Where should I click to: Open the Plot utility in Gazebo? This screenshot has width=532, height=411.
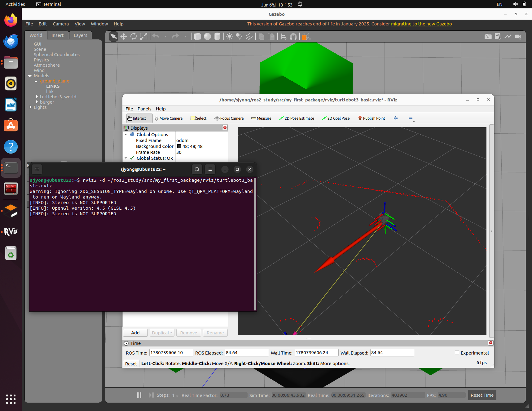tap(508, 37)
